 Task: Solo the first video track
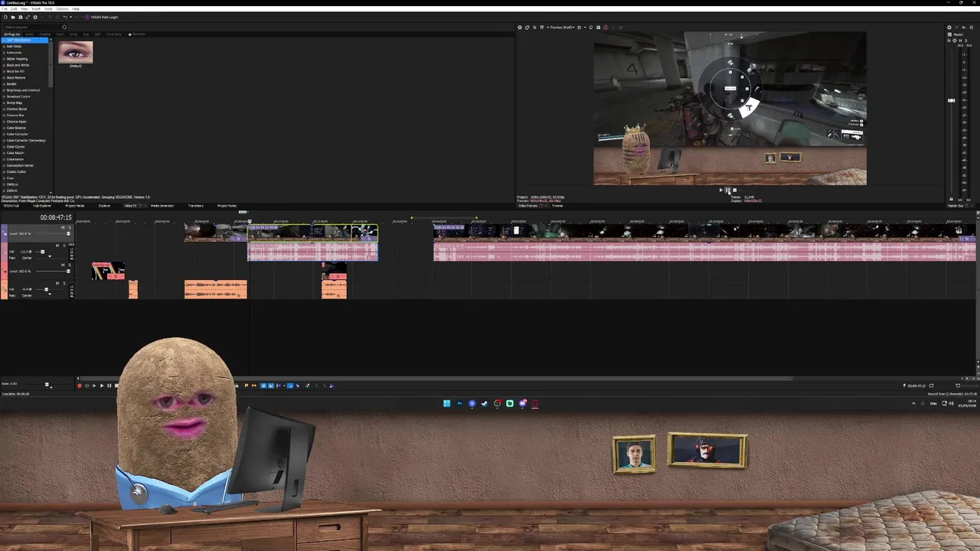(x=70, y=227)
